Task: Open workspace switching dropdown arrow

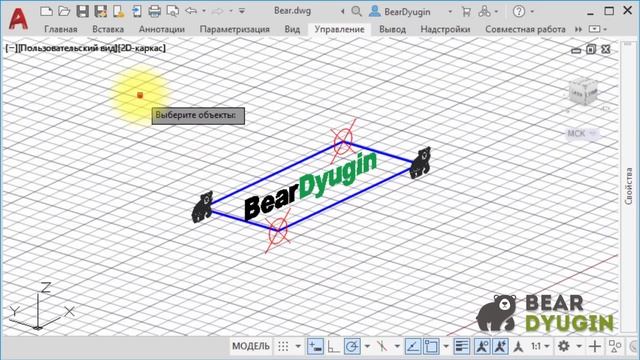Action: pyautogui.click(x=579, y=347)
